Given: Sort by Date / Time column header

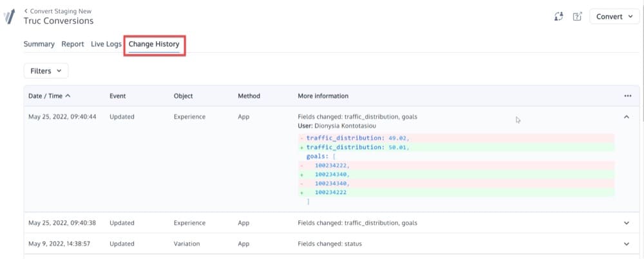Looking at the screenshot, I should tap(50, 96).
